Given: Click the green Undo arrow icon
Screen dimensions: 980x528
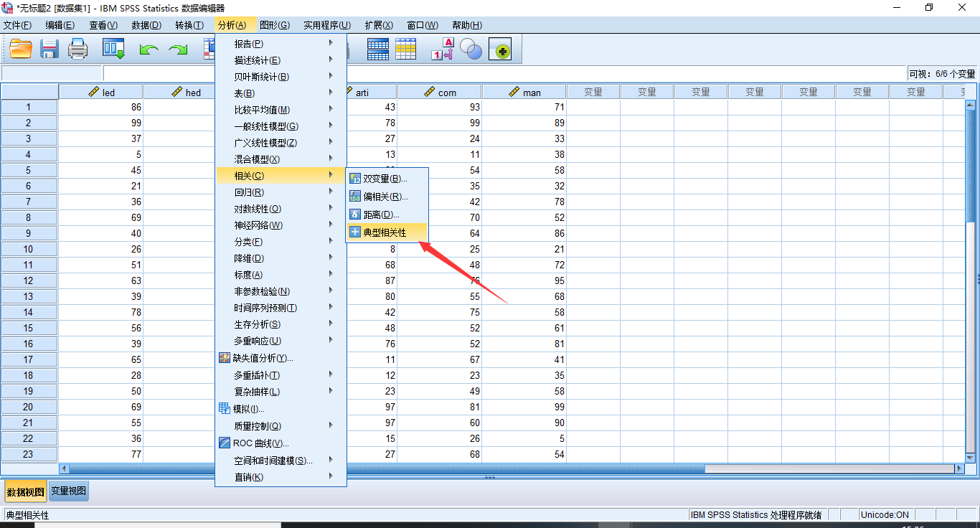Looking at the screenshot, I should pyautogui.click(x=149, y=49).
